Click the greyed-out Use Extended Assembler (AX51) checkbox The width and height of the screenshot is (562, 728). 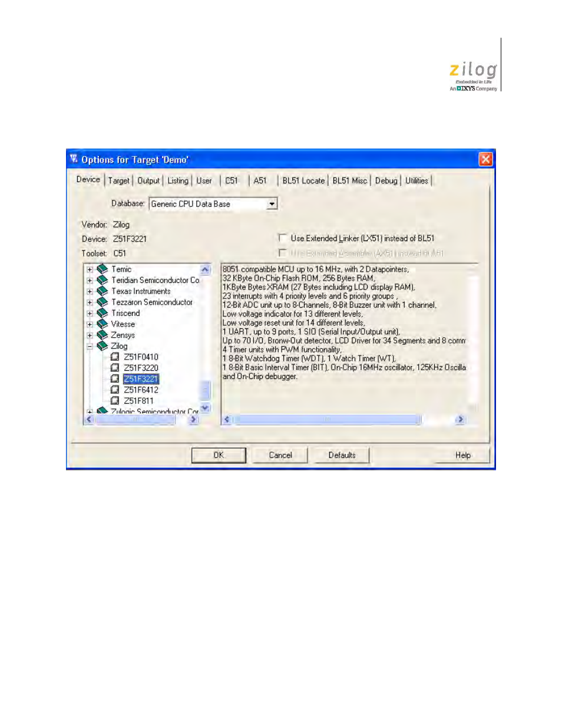282,253
